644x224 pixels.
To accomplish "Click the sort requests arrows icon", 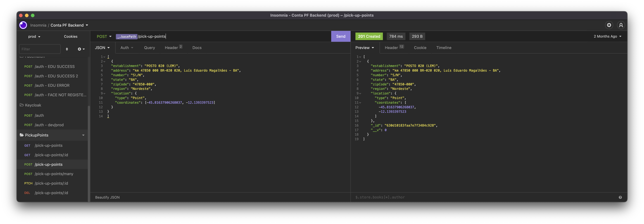I will click(x=67, y=49).
